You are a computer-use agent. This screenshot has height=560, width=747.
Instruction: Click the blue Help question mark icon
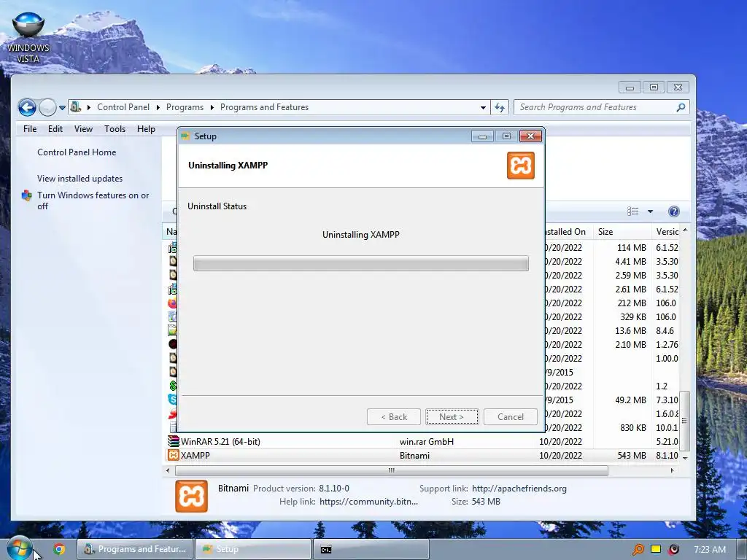point(673,211)
